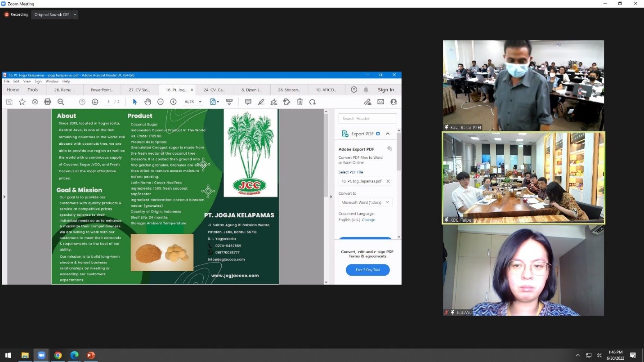644x362 pixels.
Task: Toggle Original Sound Off in Zoom
Action: click(x=52, y=14)
